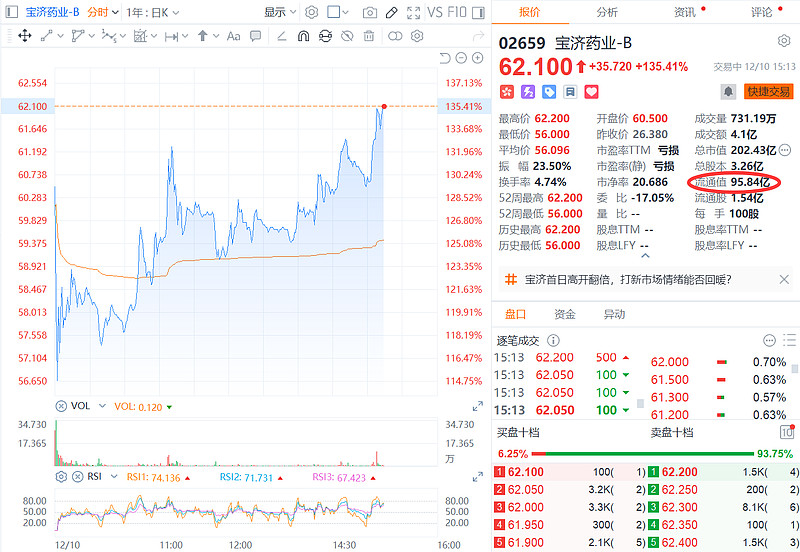Screen dimensions: 800x552
Task: Choose the up arrow marker tool
Action: click(x=203, y=36)
